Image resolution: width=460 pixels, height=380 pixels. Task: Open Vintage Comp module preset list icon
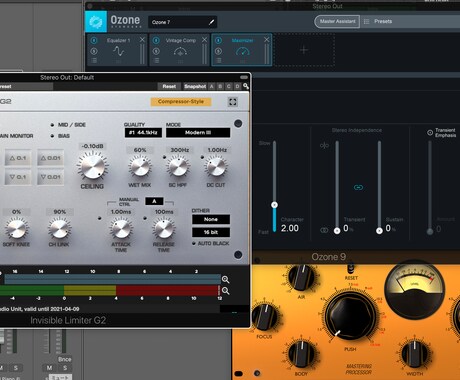(156, 60)
